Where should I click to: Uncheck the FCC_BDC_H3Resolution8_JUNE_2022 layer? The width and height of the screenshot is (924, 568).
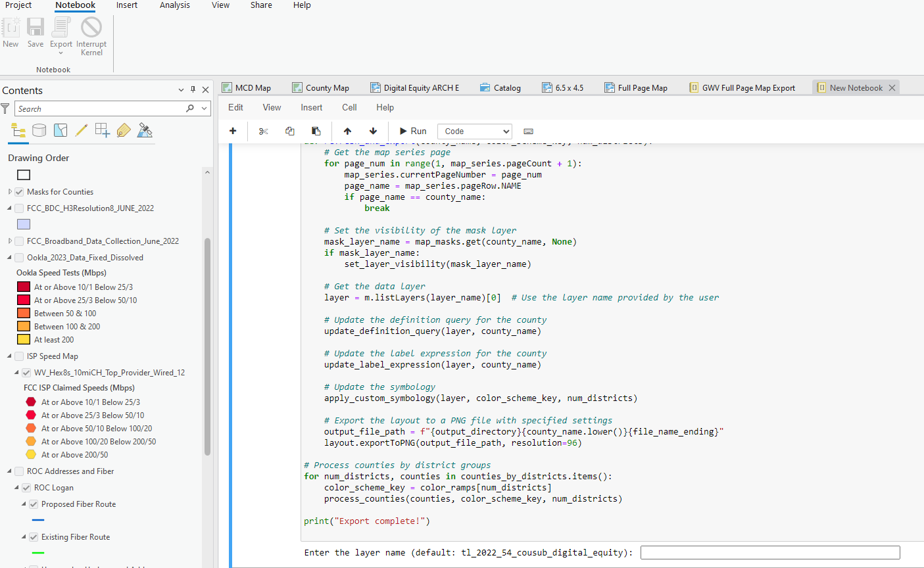click(18, 208)
